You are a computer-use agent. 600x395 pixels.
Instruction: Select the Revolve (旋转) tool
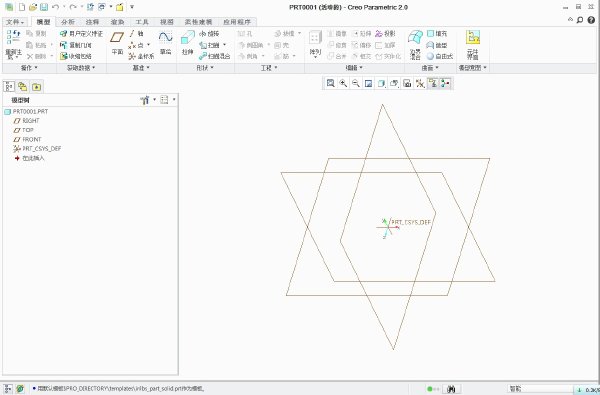[x=209, y=34]
